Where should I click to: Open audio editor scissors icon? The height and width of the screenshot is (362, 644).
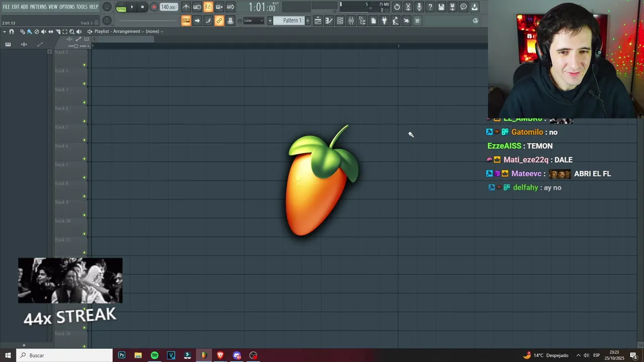point(408,7)
